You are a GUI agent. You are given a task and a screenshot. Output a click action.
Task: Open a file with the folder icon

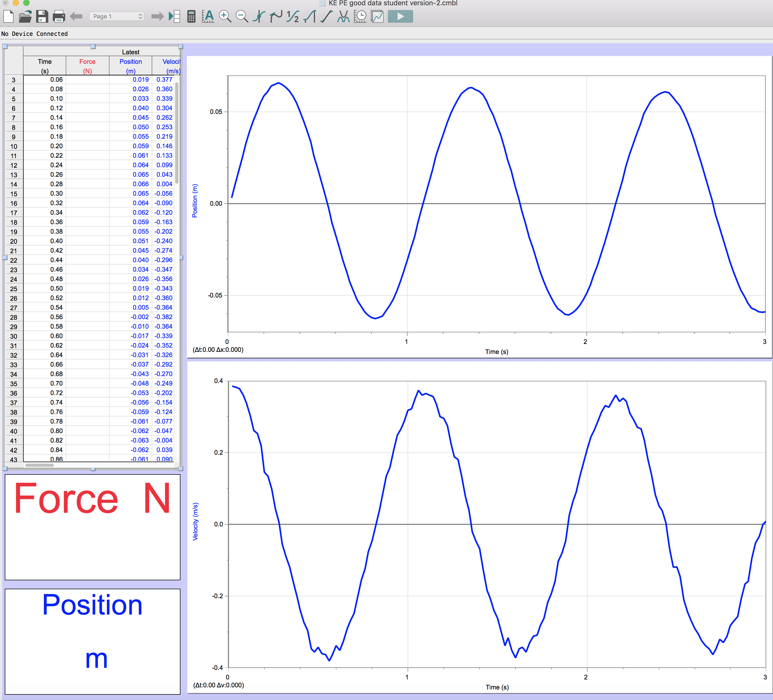tap(25, 16)
